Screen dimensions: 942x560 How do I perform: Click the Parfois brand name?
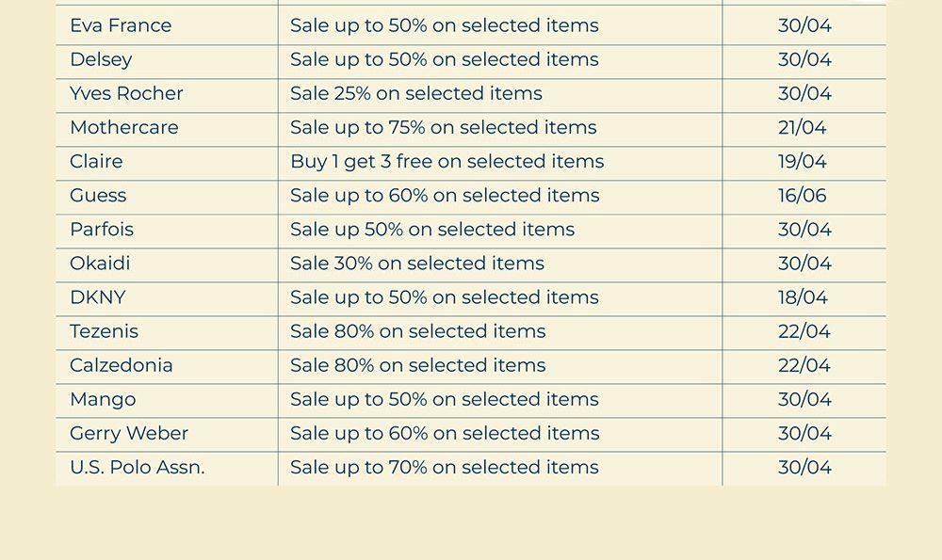[102, 229]
